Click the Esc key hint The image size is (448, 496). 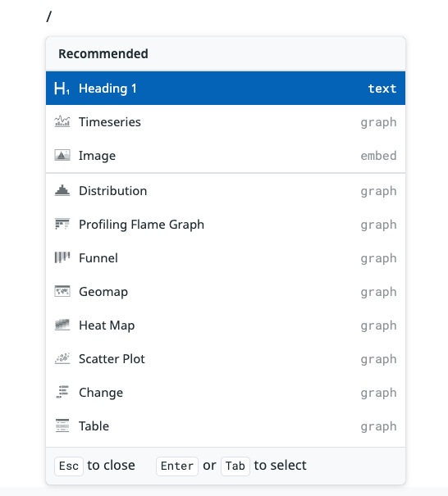tap(69, 466)
